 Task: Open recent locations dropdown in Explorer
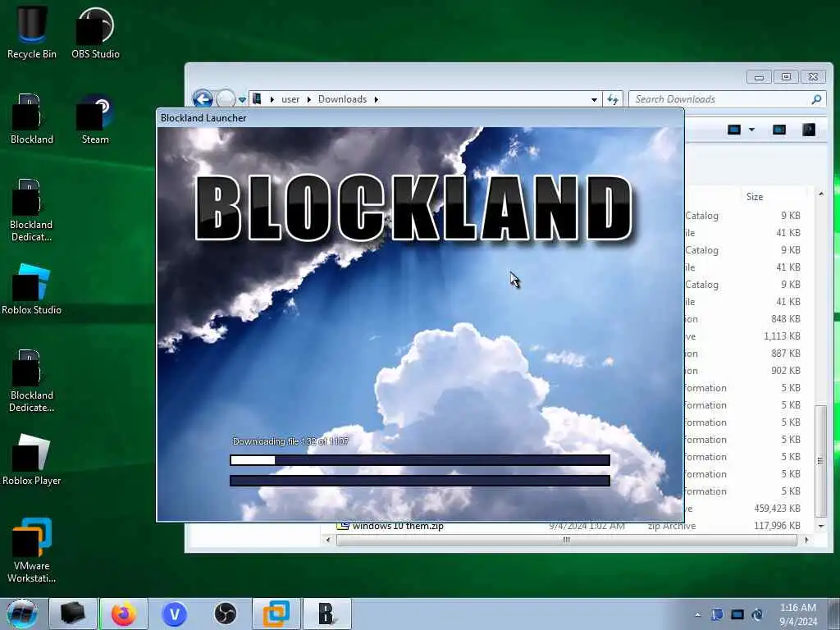tap(242, 99)
